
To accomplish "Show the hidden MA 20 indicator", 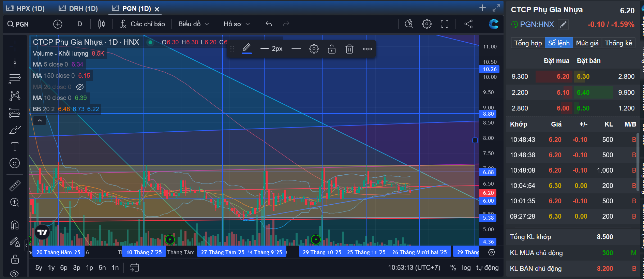I will coord(80,87).
